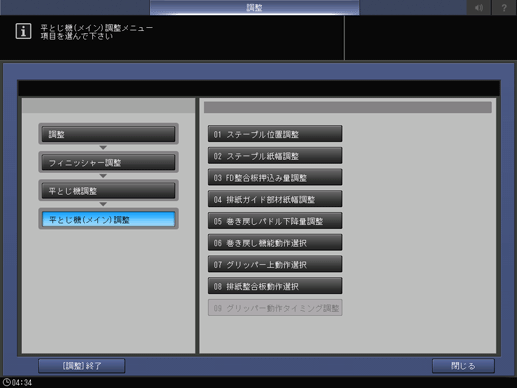
Task: Open 07 グリッパー上動作選択
Action: pos(275,264)
